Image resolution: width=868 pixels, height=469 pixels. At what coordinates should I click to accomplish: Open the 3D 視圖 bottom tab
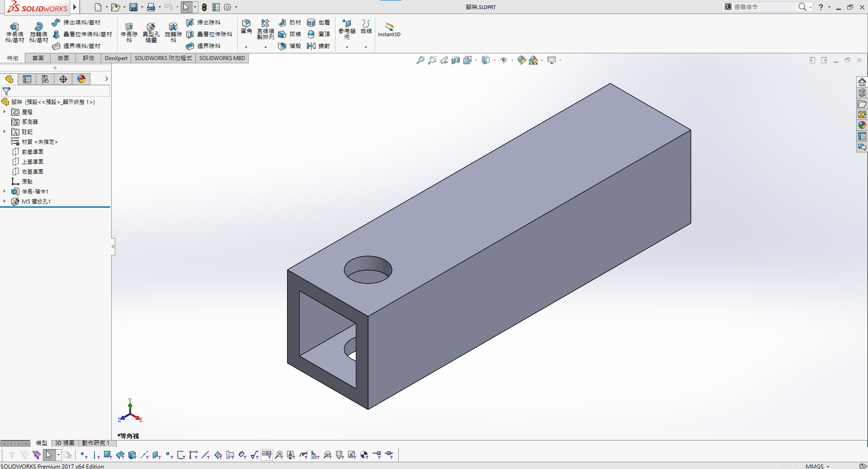[65, 443]
